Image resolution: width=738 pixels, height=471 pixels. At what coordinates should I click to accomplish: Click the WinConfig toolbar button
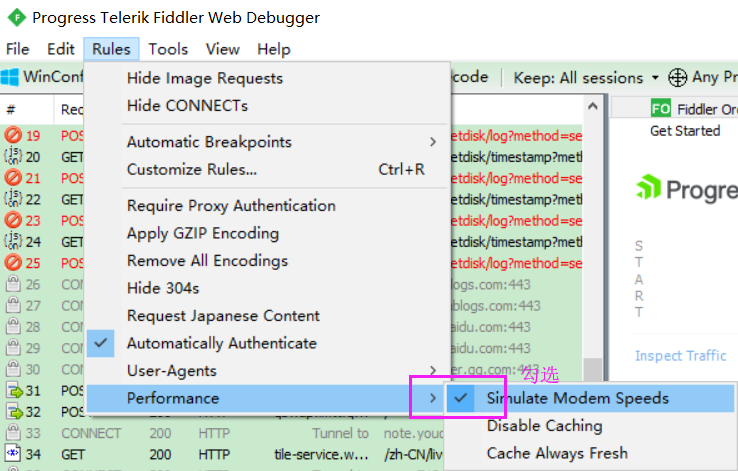(x=42, y=77)
